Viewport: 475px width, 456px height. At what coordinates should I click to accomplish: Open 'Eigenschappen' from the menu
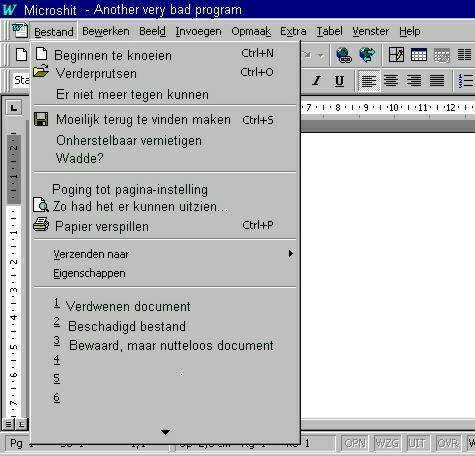pyautogui.click(x=164, y=273)
